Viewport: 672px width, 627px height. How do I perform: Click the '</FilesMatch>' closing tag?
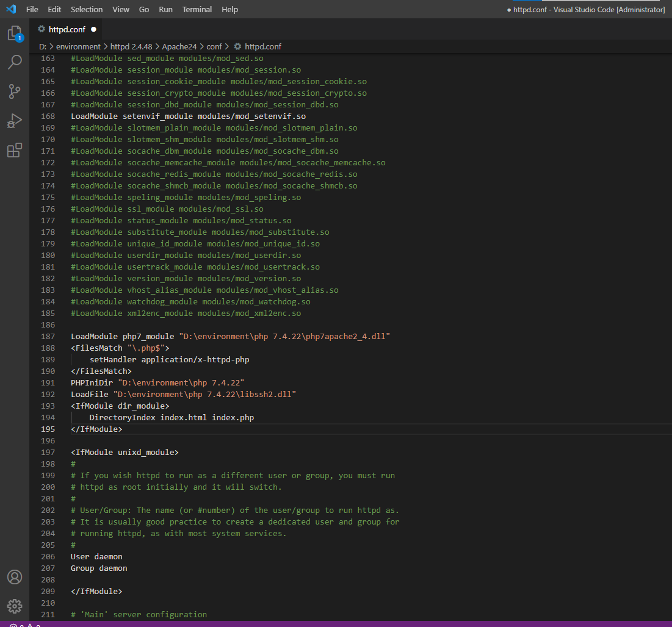101,371
